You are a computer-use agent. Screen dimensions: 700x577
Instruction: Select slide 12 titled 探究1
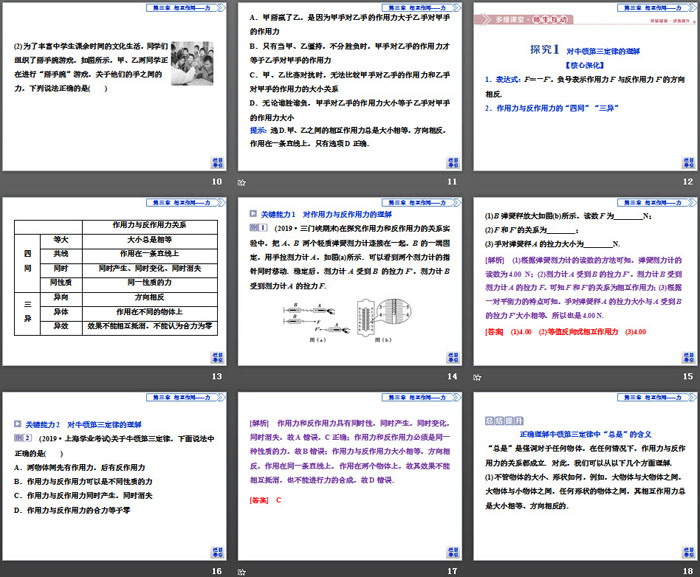pyautogui.click(x=585, y=87)
